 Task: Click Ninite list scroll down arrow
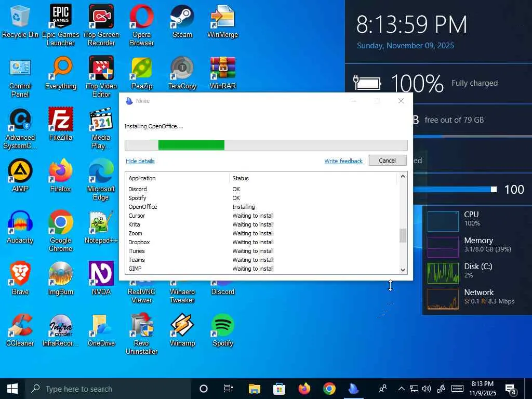[403, 270]
